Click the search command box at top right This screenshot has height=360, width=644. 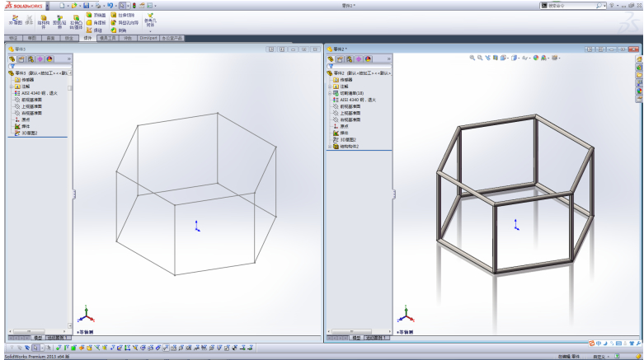[x=571, y=6]
